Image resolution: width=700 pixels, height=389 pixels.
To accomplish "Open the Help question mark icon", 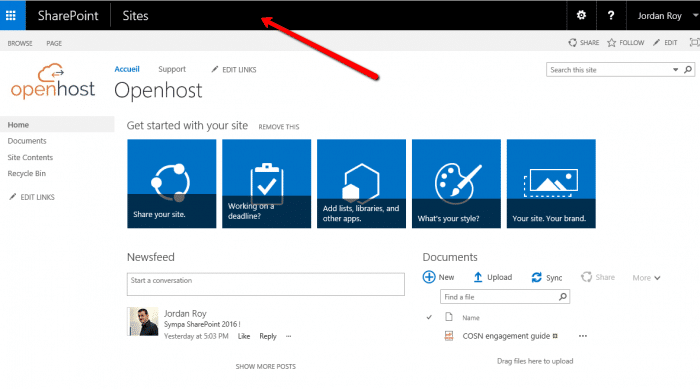I will point(611,16).
